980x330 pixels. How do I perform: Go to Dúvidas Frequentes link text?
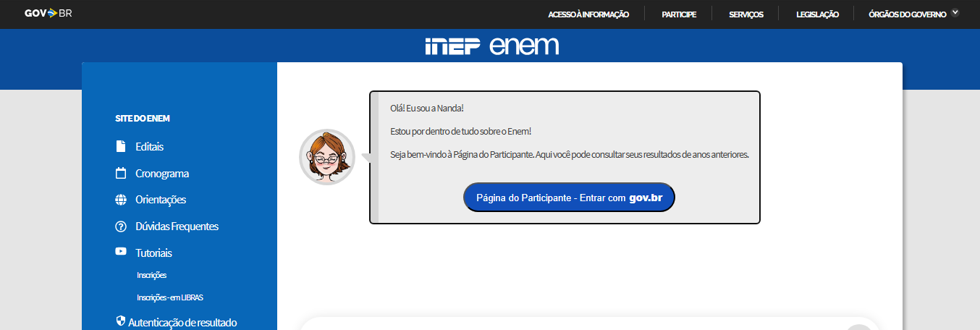pos(177,227)
